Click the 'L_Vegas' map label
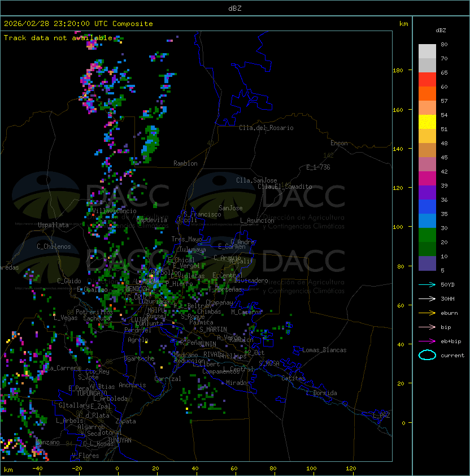Screen dimensions: 470x476 click(66, 318)
